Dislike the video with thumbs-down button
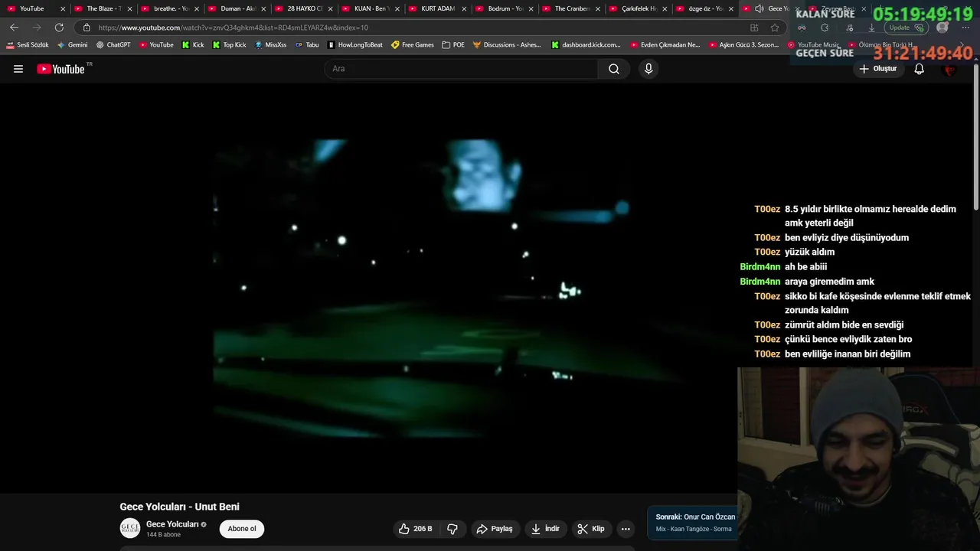 pos(452,529)
